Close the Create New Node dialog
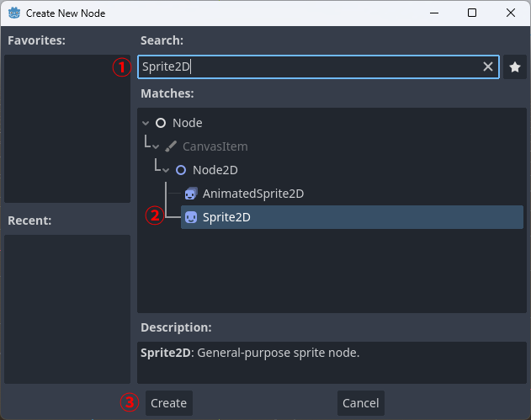The width and height of the screenshot is (531, 420). (510, 13)
